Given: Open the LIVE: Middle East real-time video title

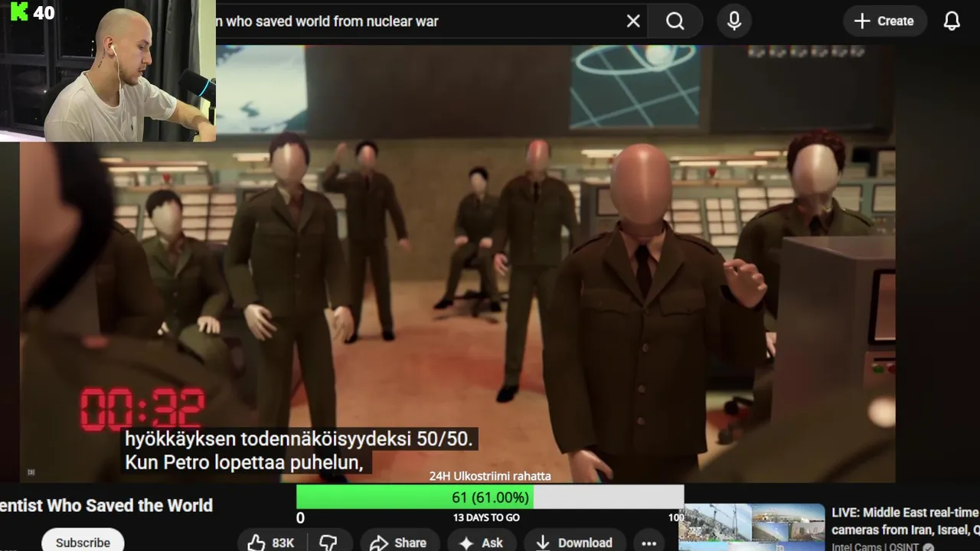Looking at the screenshot, I should 906,520.
